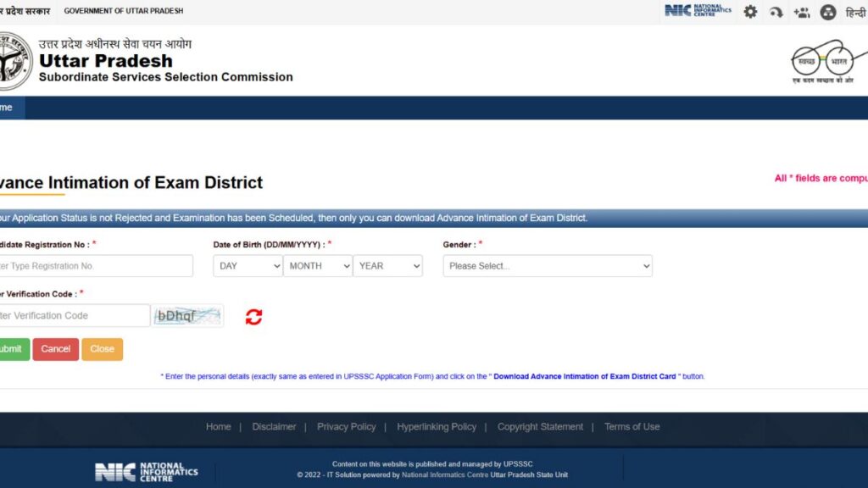This screenshot has width=868, height=488.
Task: Open the Gender 'Please Select' dropdown
Action: pyautogui.click(x=548, y=266)
